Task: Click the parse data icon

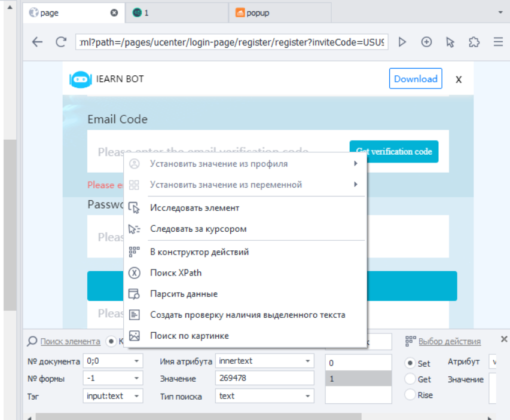Action: pyautogui.click(x=134, y=294)
